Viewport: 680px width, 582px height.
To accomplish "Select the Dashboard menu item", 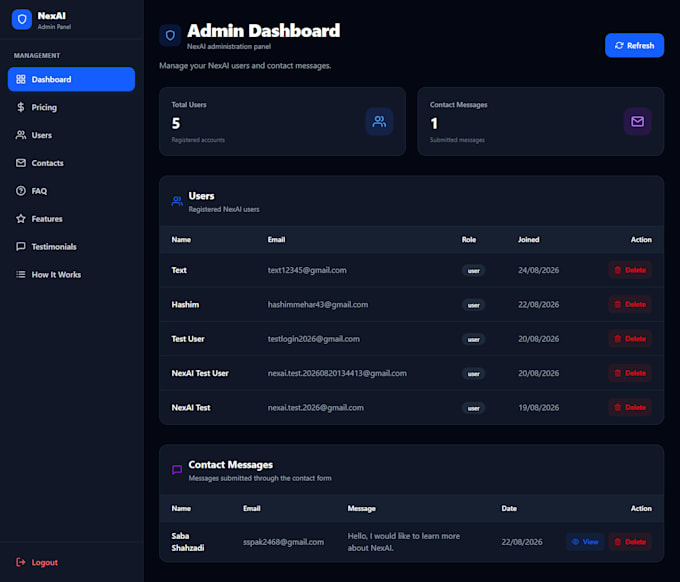I will pos(71,79).
